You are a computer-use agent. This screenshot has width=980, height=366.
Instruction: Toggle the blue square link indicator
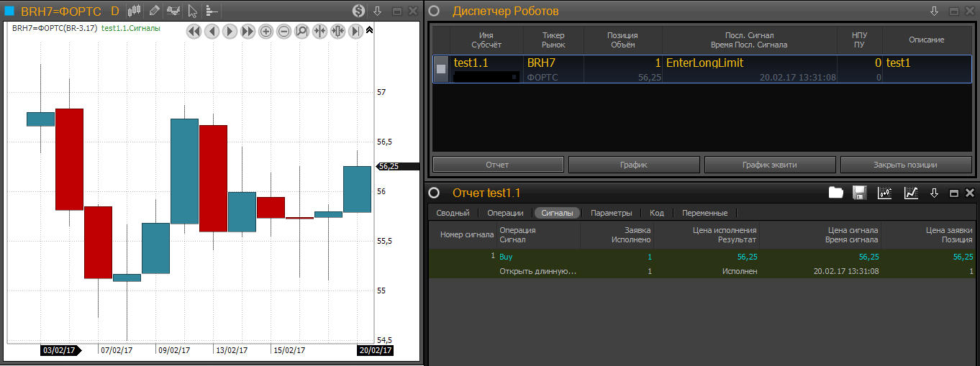tap(9, 11)
